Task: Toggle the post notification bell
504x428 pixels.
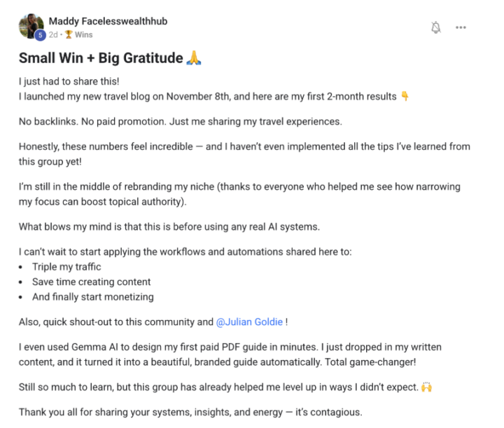Action: (x=435, y=27)
